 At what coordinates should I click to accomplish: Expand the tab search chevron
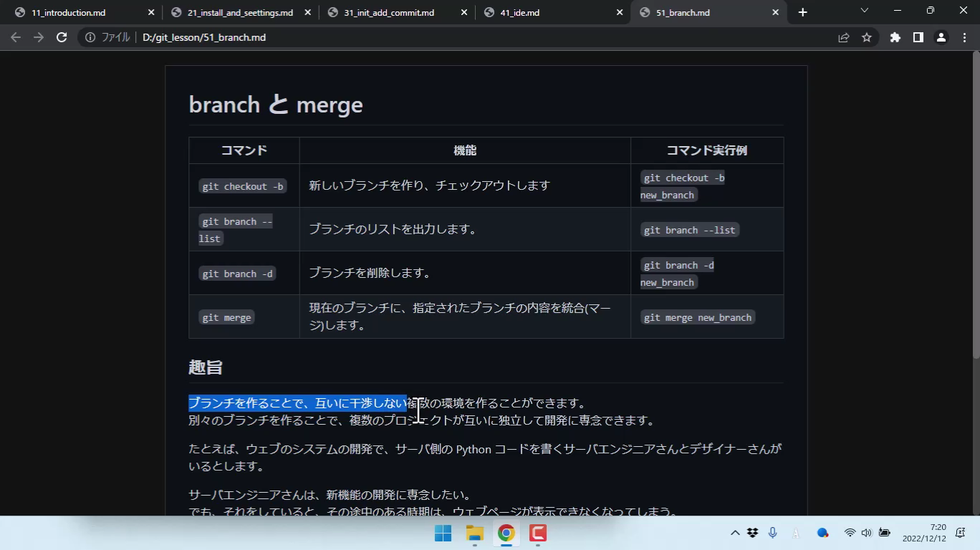[x=864, y=11]
